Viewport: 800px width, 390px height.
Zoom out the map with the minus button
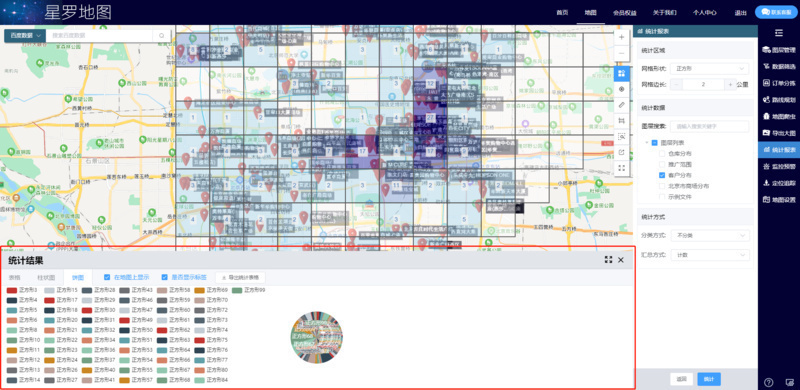click(x=621, y=53)
